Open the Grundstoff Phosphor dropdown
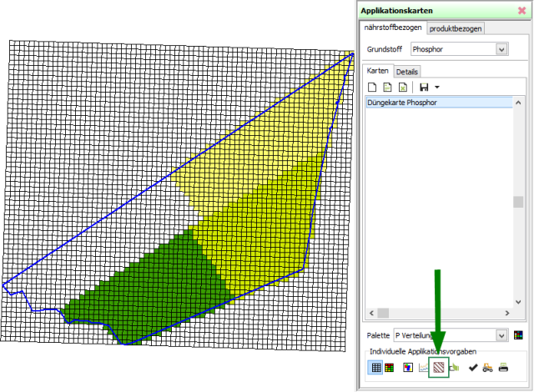534x392 pixels. pos(501,49)
